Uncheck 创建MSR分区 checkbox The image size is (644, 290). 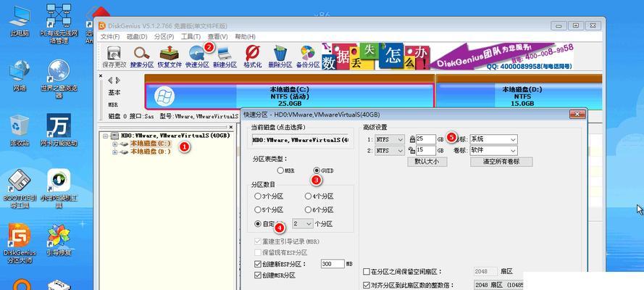(x=257, y=275)
